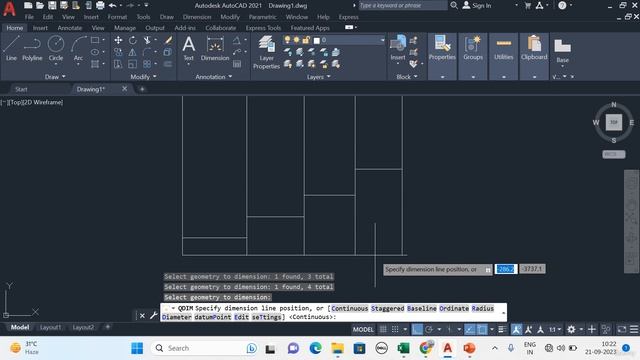Image resolution: width=640 pixels, height=360 pixels.
Task: Expand the Modify panel
Action: tap(143, 77)
